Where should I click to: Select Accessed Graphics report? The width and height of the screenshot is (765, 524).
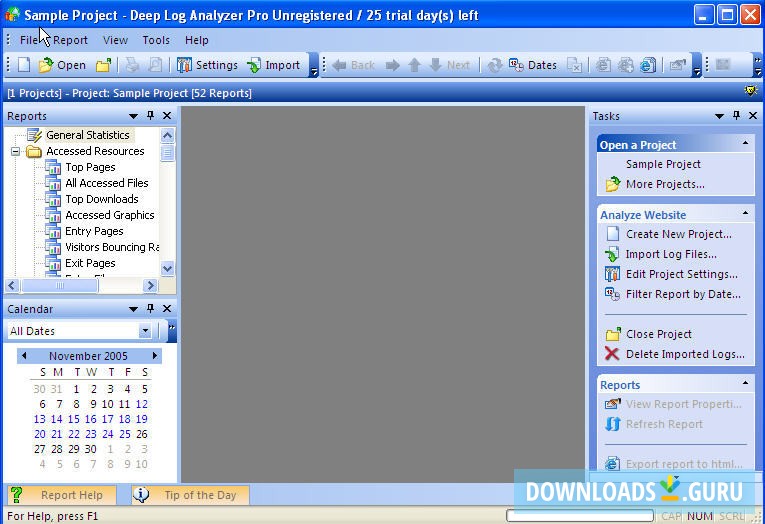pos(110,215)
